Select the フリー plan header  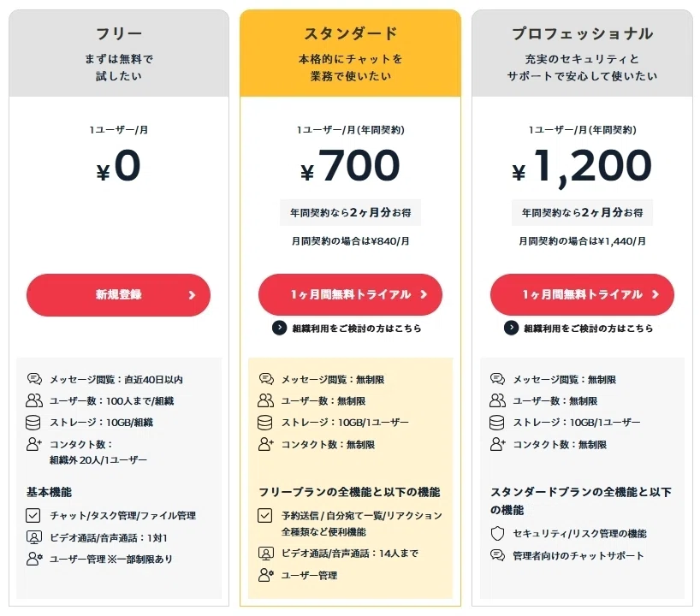[x=119, y=54]
